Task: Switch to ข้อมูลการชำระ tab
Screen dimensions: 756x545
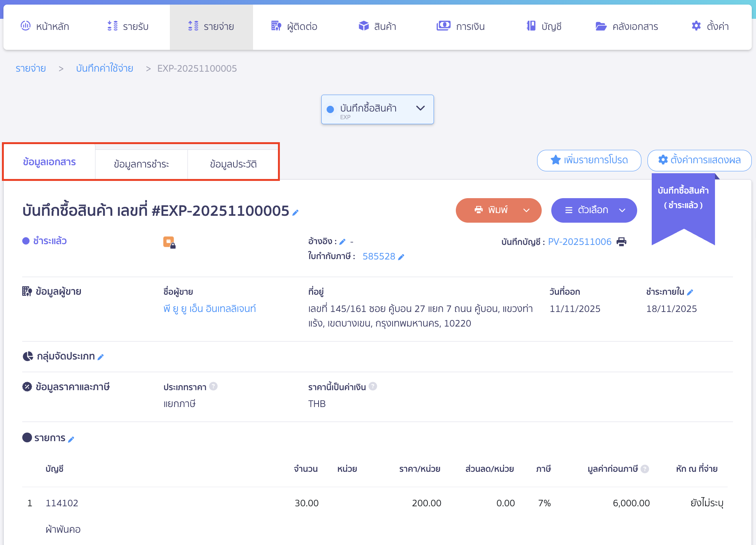Action: [x=141, y=164]
